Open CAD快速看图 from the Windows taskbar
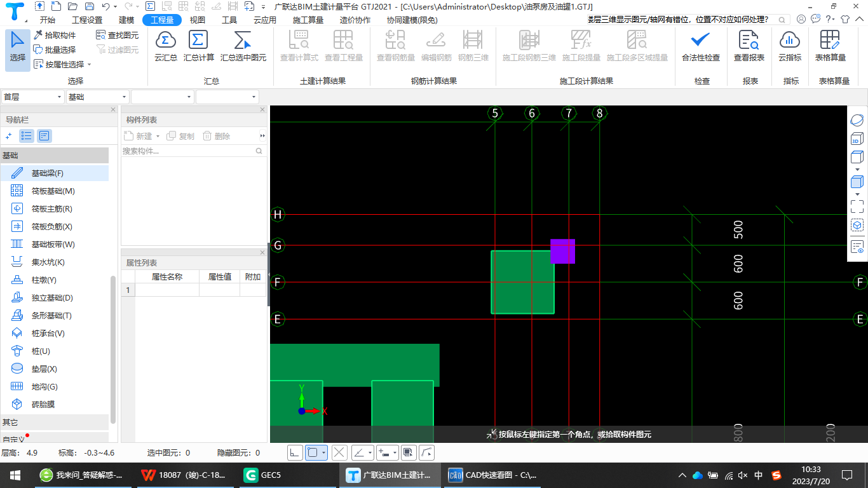 [493, 475]
